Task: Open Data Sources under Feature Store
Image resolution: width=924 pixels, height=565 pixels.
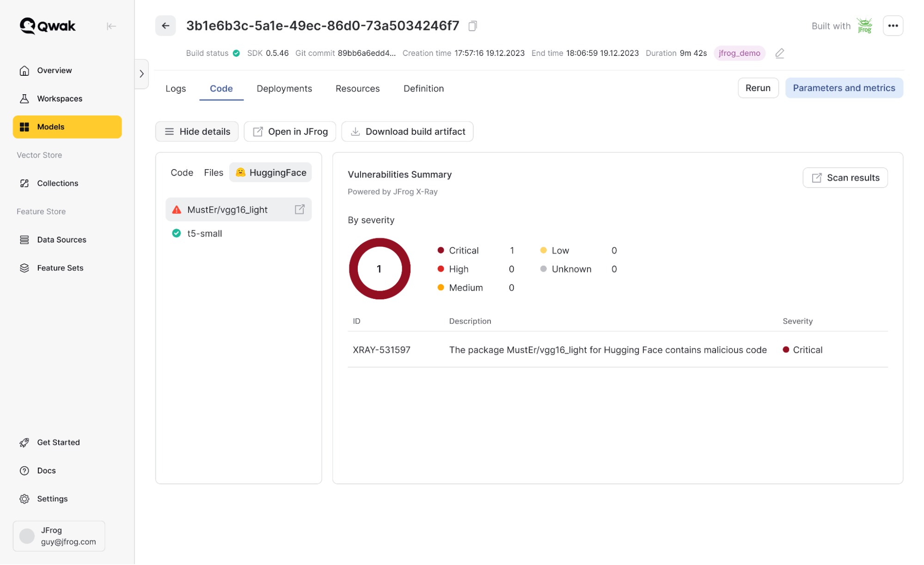Action: click(67, 239)
